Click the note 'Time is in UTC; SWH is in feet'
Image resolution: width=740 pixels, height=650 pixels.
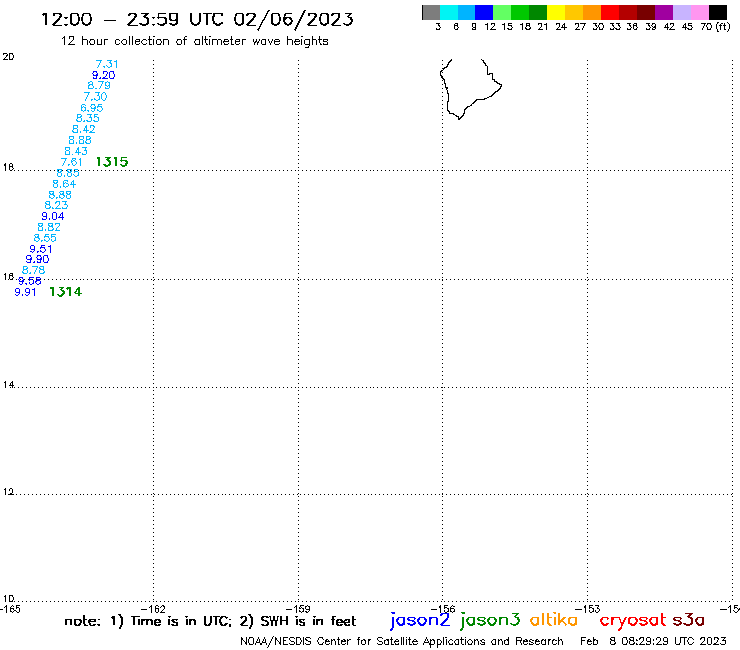[210, 621]
